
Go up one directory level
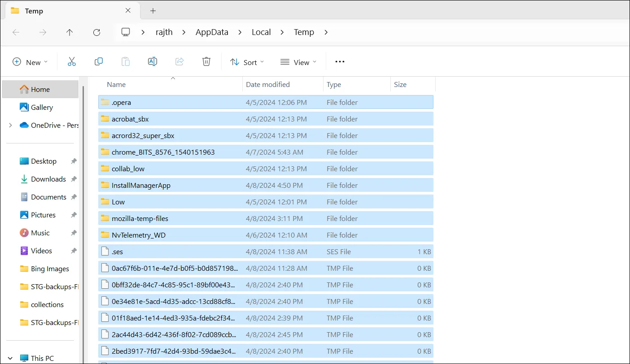click(70, 32)
